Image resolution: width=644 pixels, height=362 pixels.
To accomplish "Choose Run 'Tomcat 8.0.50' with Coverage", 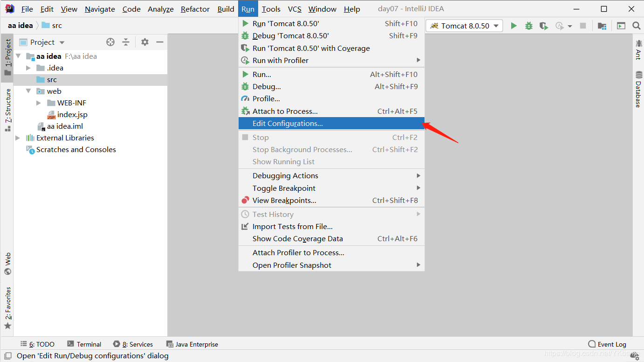I will pyautogui.click(x=331, y=48).
